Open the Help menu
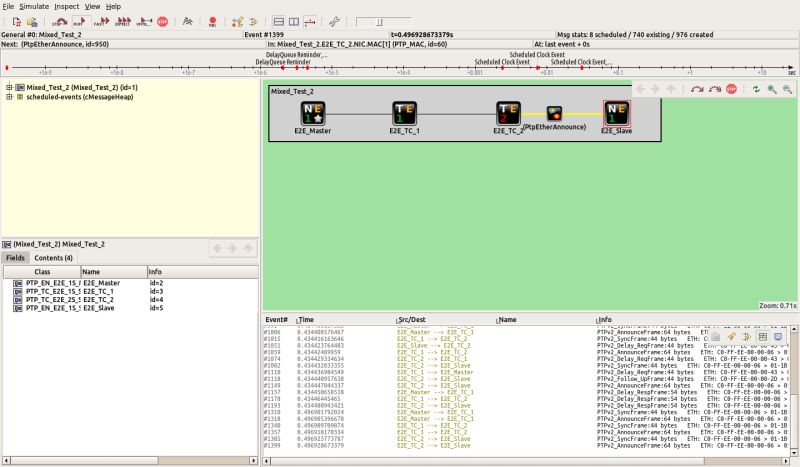The image size is (800, 467). click(113, 7)
